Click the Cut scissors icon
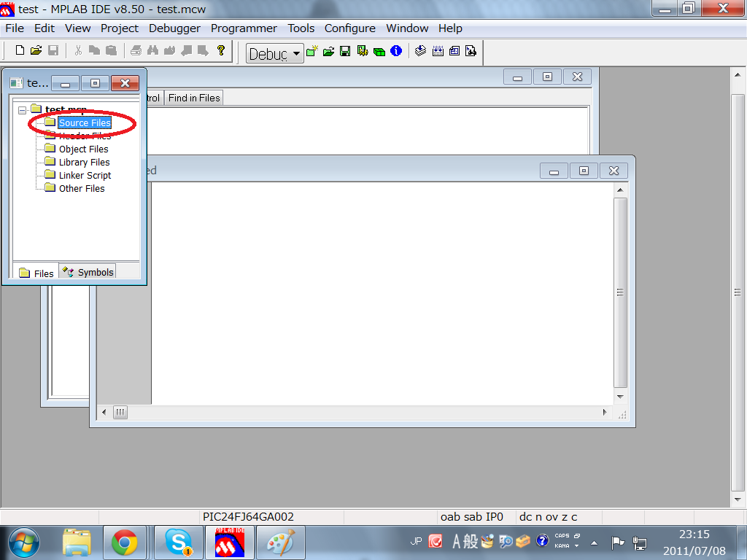Viewport: 747px width, 560px height. pyautogui.click(x=78, y=50)
